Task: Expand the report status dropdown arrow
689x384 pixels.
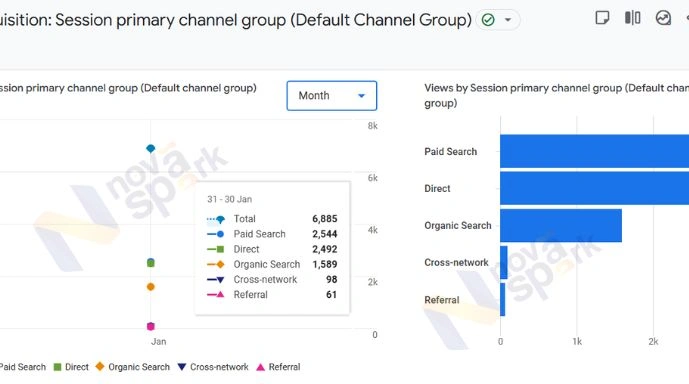Action: click(x=508, y=20)
